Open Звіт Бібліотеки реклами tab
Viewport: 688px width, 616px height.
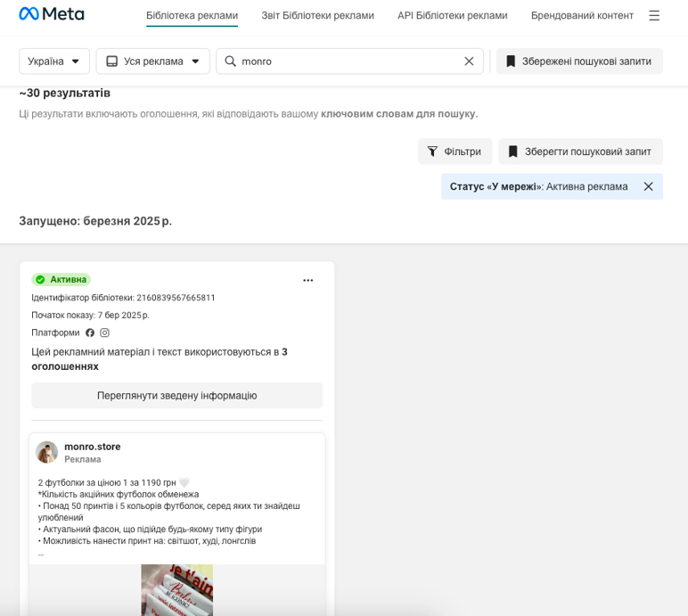coord(317,16)
